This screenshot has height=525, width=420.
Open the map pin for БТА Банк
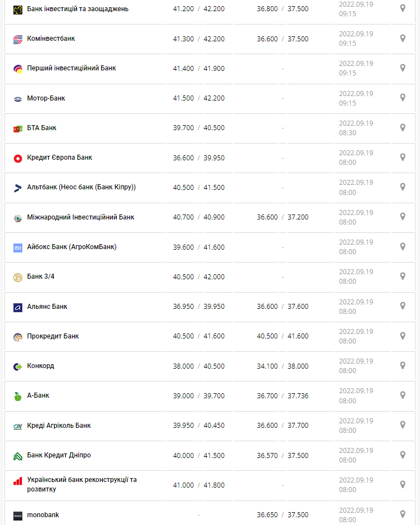(402, 127)
